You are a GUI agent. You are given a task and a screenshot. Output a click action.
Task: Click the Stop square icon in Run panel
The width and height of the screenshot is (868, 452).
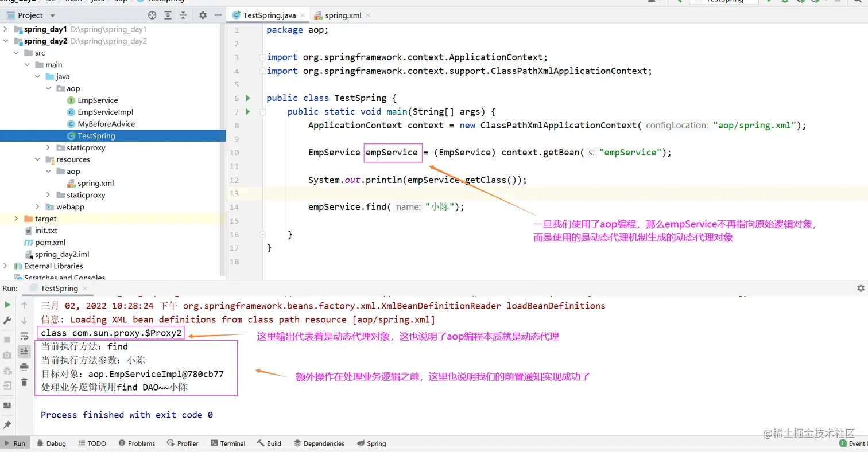click(x=7, y=340)
